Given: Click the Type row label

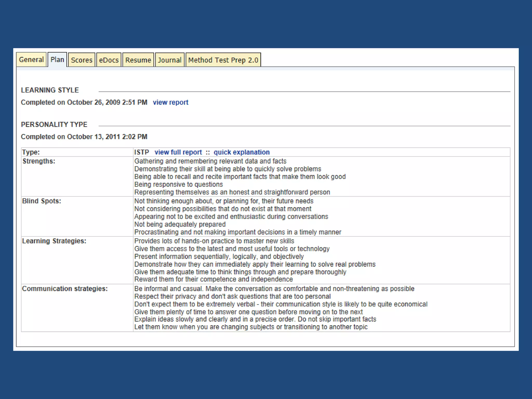Looking at the screenshot, I should (31, 152).
